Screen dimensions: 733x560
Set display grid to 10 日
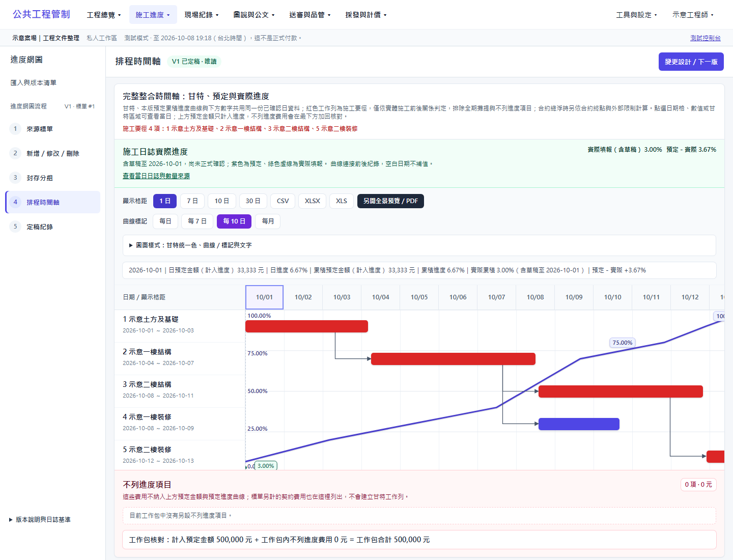click(222, 201)
